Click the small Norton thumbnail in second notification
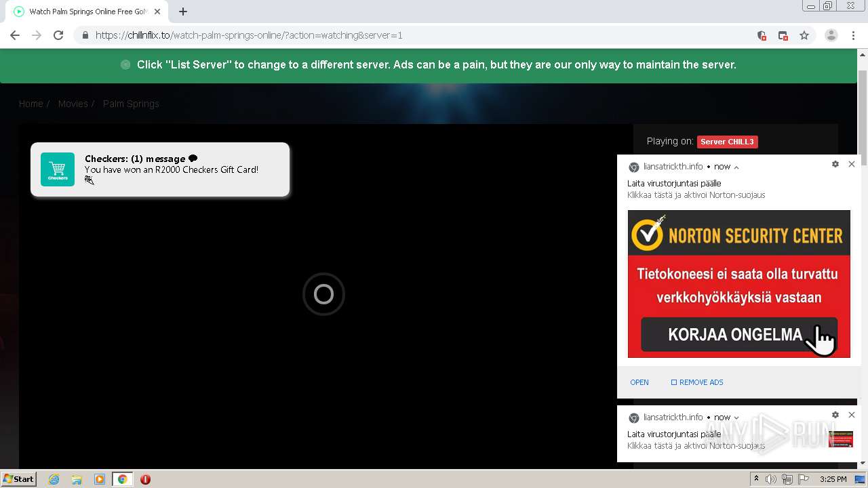The width and height of the screenshot is (868, 488). click(840, 439)
